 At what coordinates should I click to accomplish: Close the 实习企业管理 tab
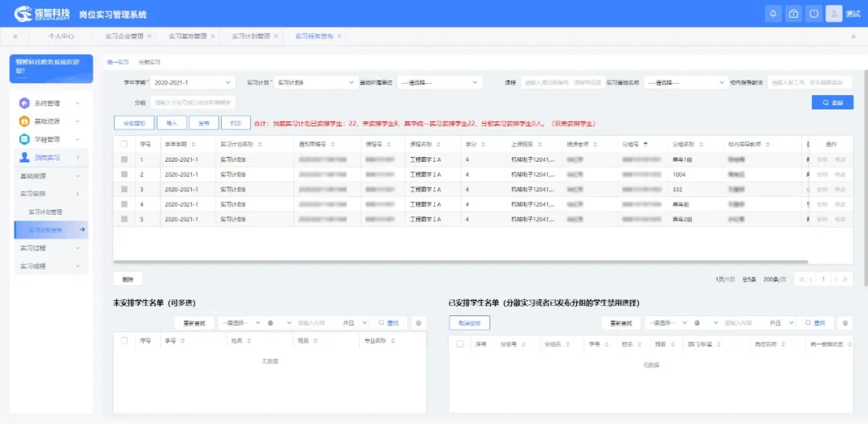point(149,36)
